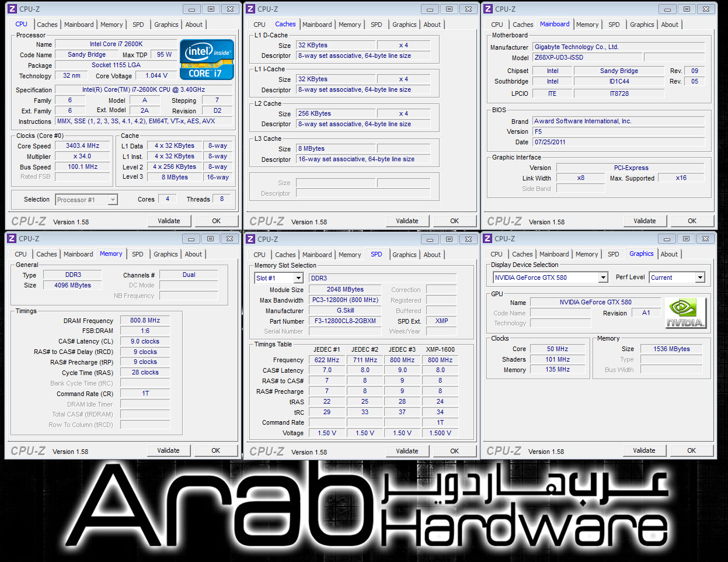This screenshot has height=562, width=728.
Task: Click the DRAM Frequency value 800.8 MHz
Action: 145,320
